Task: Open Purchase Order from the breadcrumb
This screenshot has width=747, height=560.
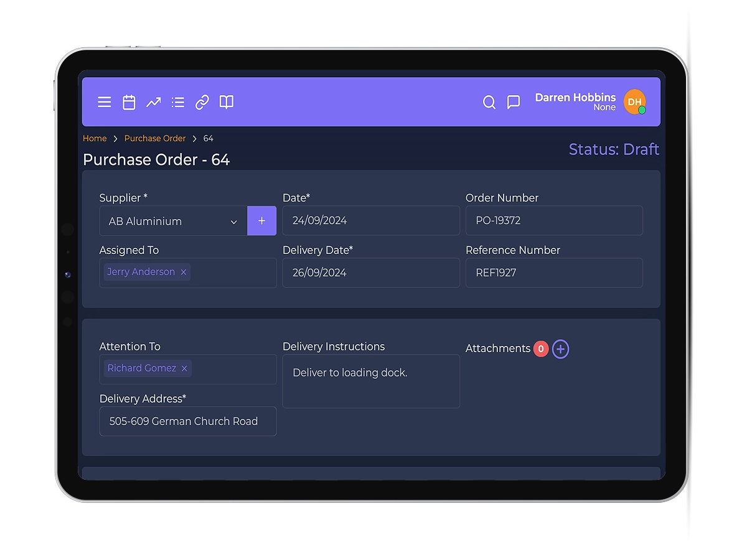Action: click(155, 138)
